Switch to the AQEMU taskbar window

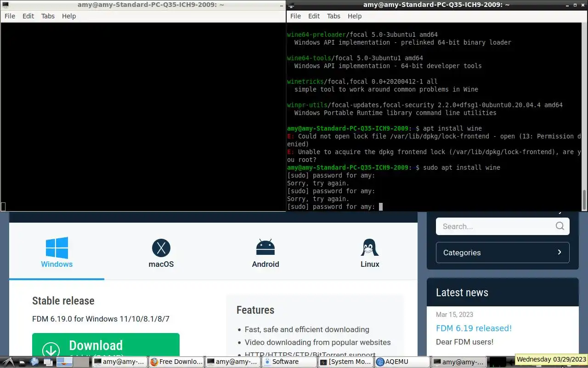point(402,362)
